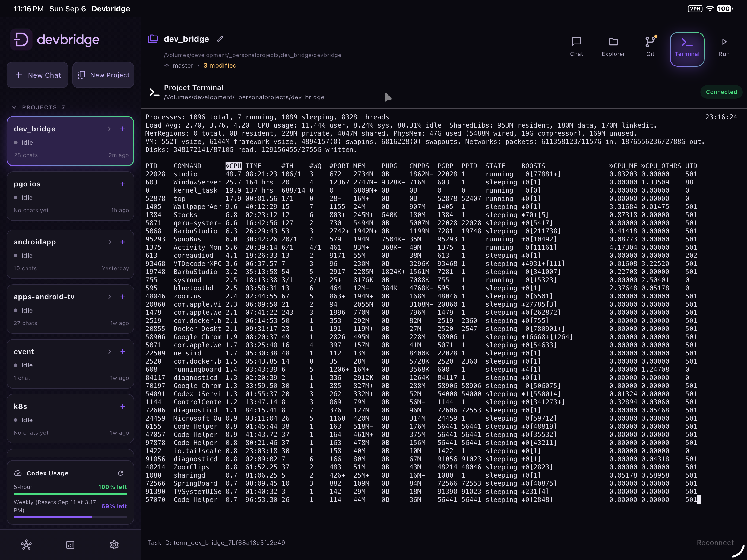Click the Reconnect button
Viewport: 747px width, 560px height.
(x=715, y=542)
